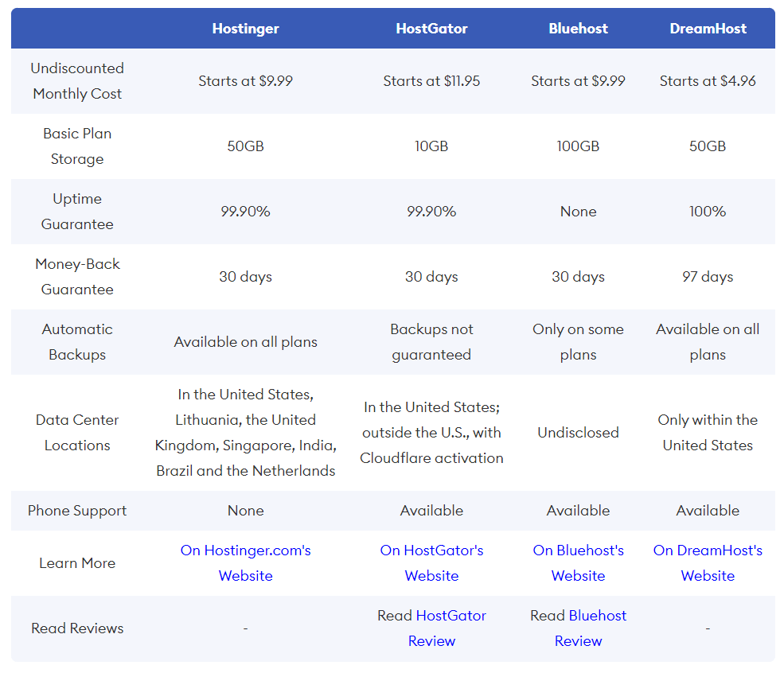Click the Hostinger column header
This screenshot has height=673, width=784.
pyautogui.click(x=245, y=29)
